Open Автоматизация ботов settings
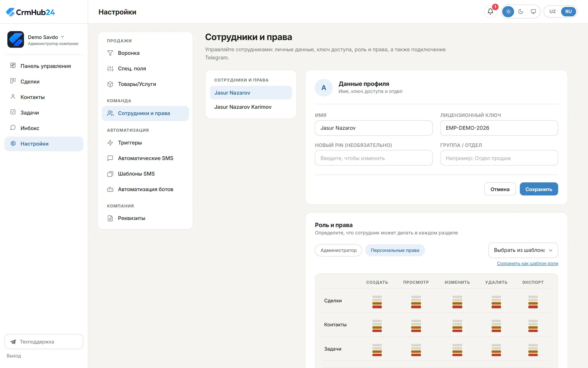The height and width of the screenshot is (368, 588). pos(145,189)
